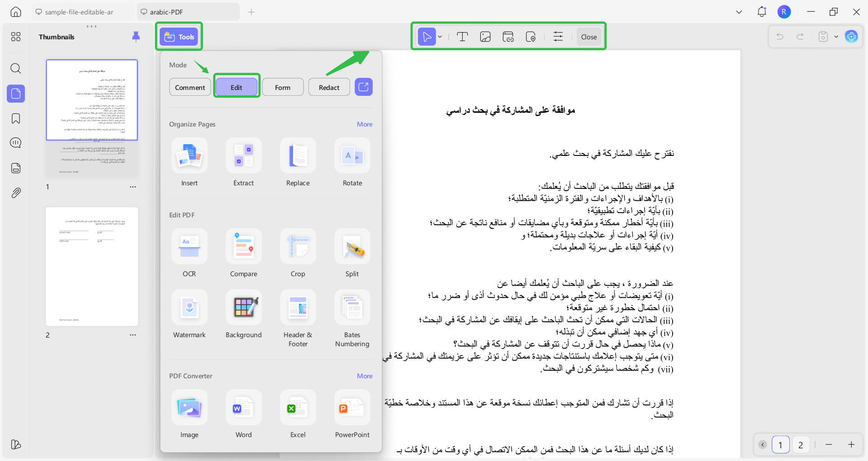Open the Header & Footer tool
The height and width of the screenshot is (461, 868).
click(298, 319)
